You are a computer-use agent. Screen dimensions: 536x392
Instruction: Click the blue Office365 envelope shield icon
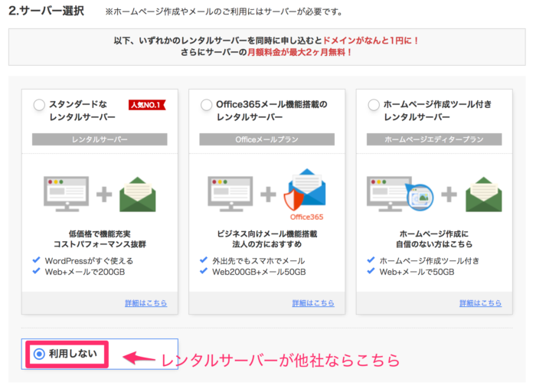point(305,190)
